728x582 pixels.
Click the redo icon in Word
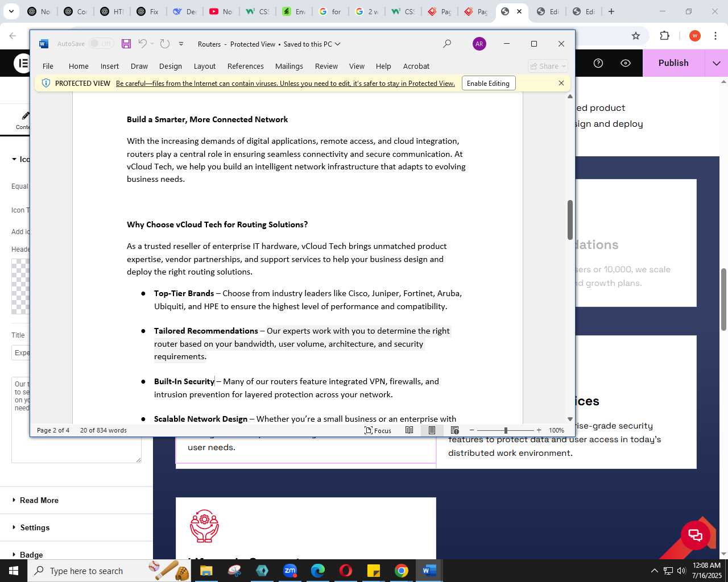(x=165, y=44)
